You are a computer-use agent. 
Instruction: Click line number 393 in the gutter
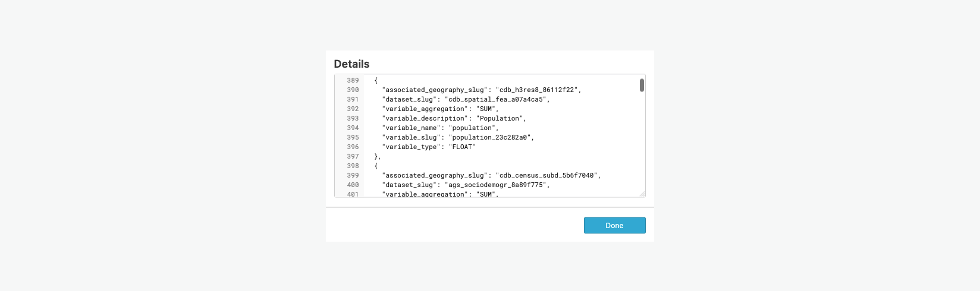point(353,118)
